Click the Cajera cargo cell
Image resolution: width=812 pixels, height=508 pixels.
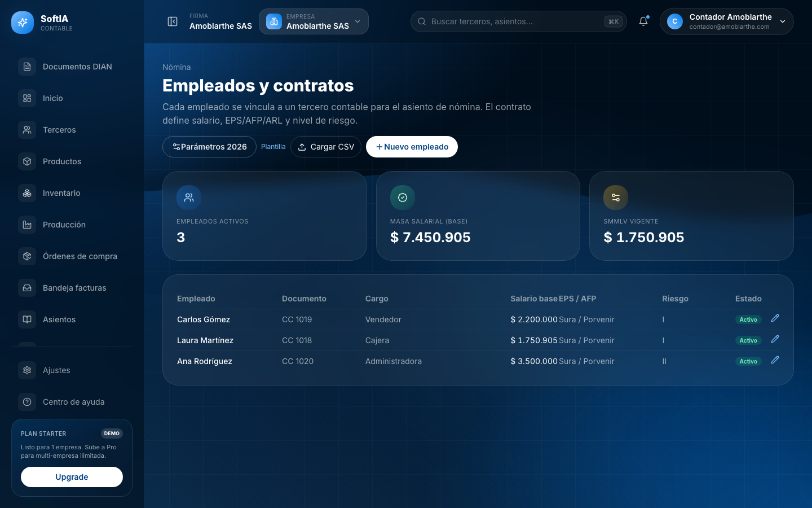[x=377, y=340]
